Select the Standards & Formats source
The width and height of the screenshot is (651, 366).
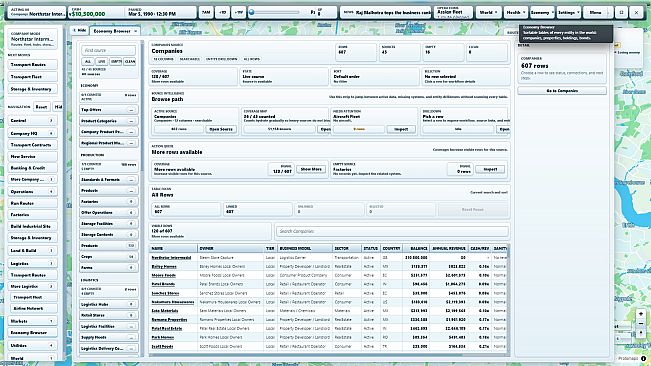[108, 180]
